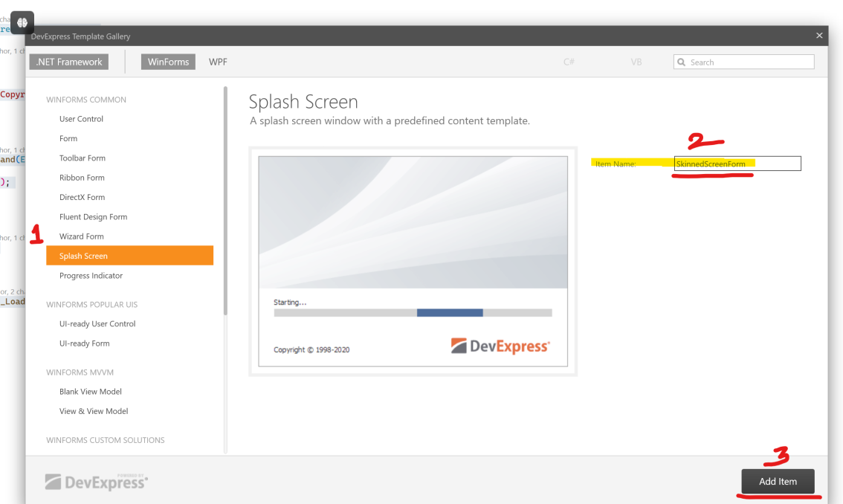
Task: Click the Add Item button
Action: [x=778, y=482]
